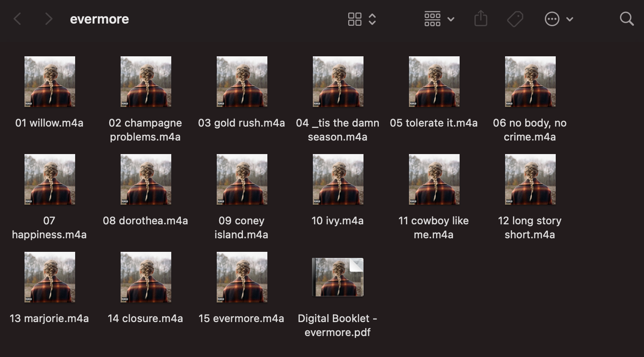This screenshot has width=644, height=357.
Task: Click the Share button in toolbar
Action: pos(481,19)
